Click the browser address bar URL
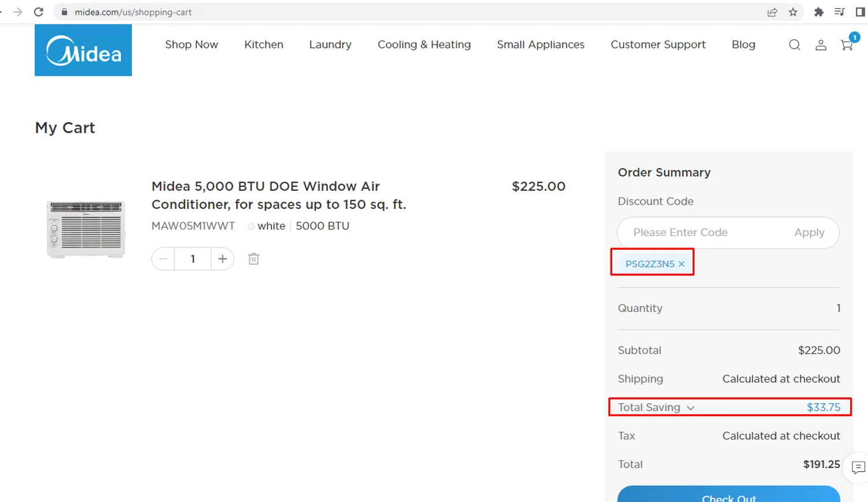This screenshot has height=502, width=868. tap(133, 12)
